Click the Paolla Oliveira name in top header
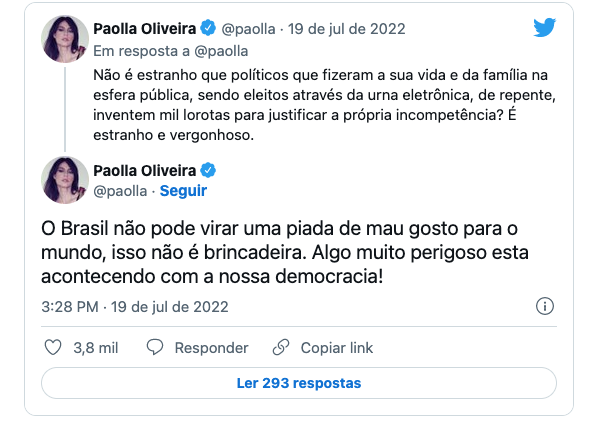The width and height of the screenshot is (606, 430). point(148,28)
